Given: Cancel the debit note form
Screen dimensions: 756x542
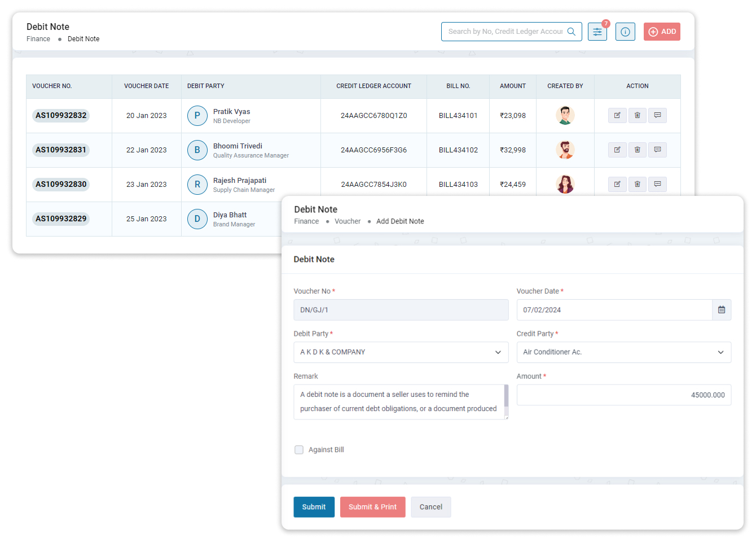Looking at the screenshot, I should pos(430,507).
